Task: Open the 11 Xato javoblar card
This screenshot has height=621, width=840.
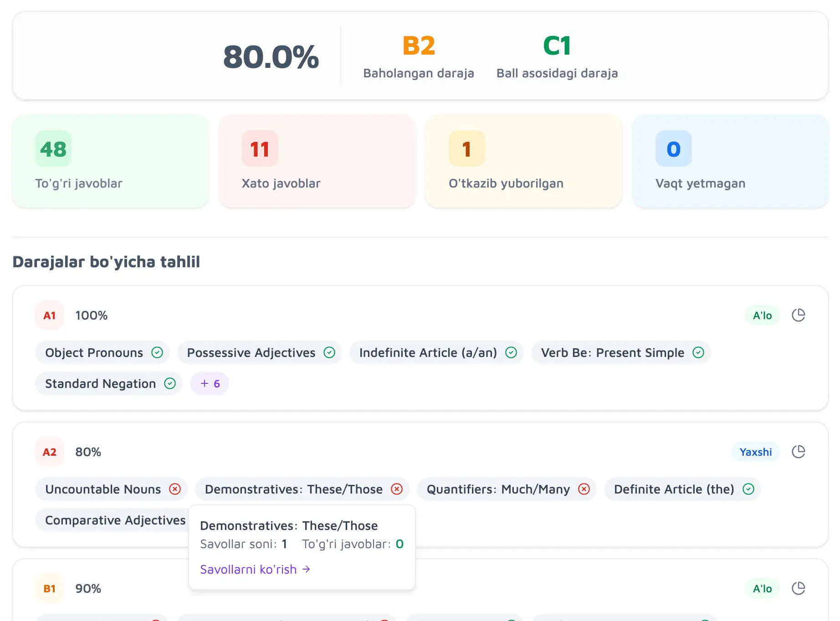Action: pyautogui.click(x=317, y=161)
